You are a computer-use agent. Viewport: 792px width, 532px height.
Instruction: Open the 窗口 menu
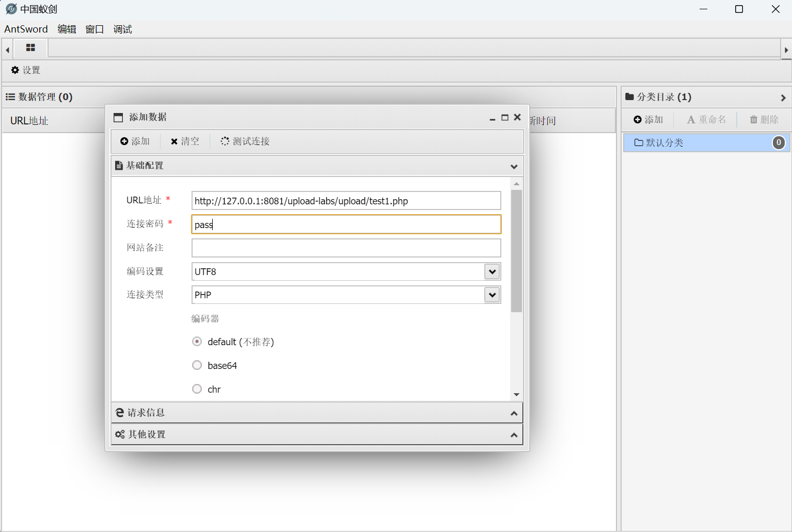[x=94, y=29]
